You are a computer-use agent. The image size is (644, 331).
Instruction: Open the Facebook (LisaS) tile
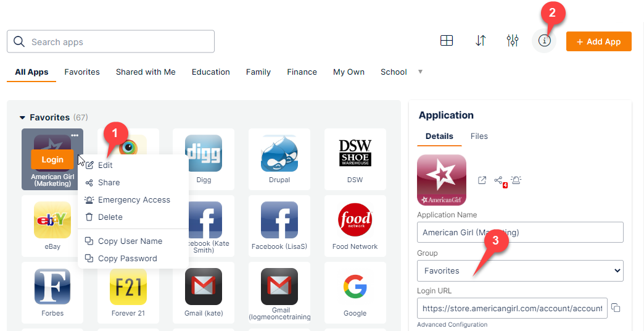tap(279, 226)
